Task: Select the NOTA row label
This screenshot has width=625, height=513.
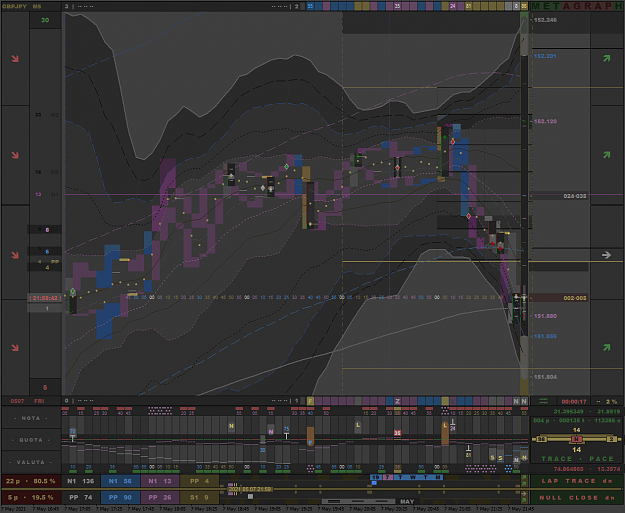Action: point(31,418)
